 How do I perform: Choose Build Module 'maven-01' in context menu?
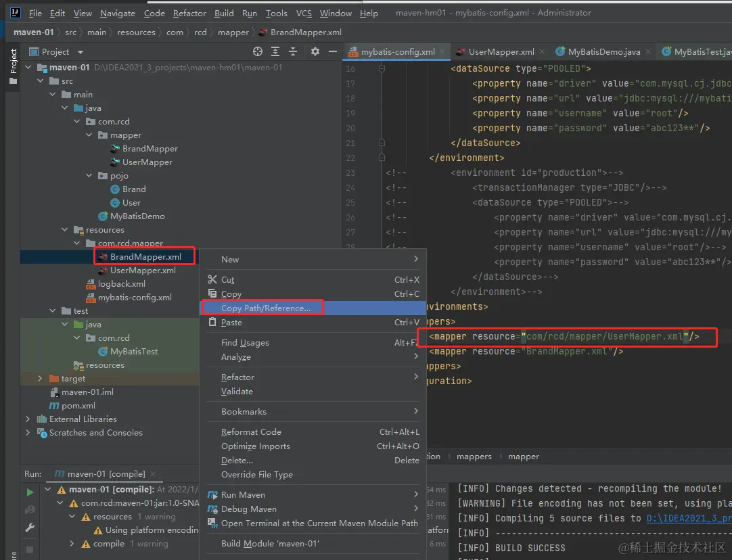313,544
